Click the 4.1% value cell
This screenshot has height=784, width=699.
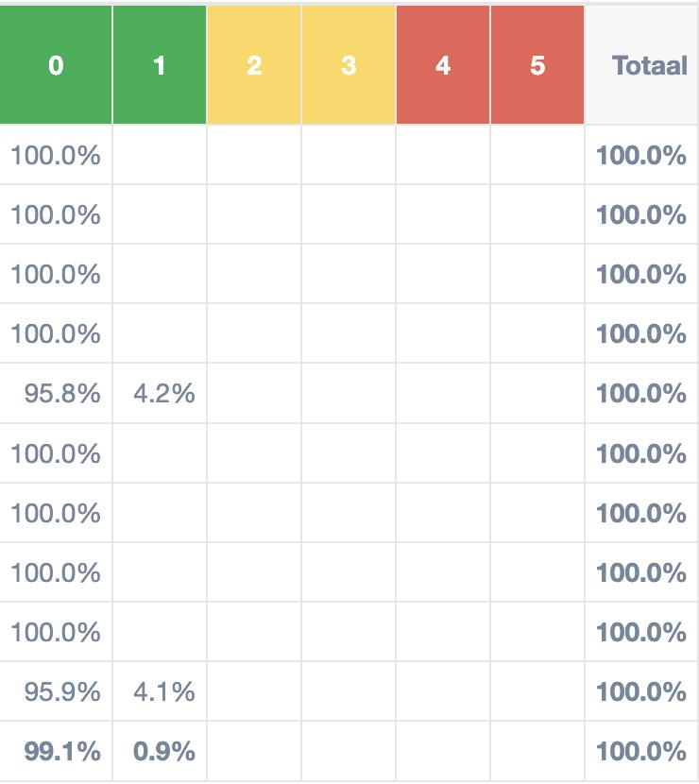click(164, 691)
